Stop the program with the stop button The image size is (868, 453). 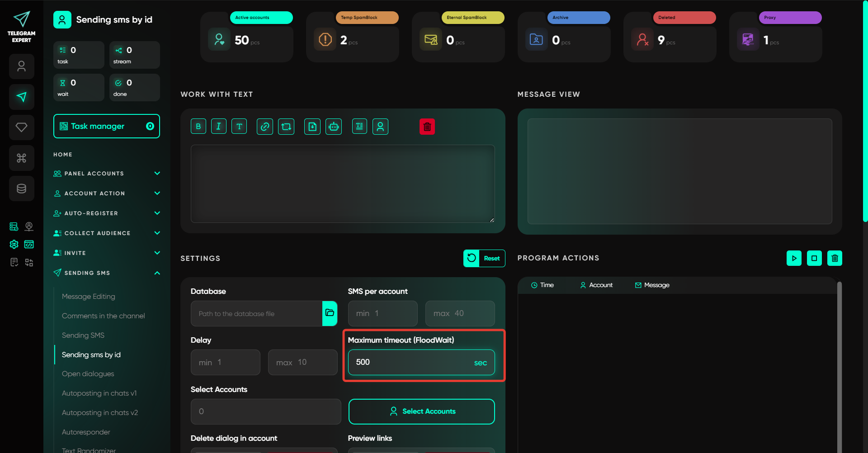pos(814,258)
